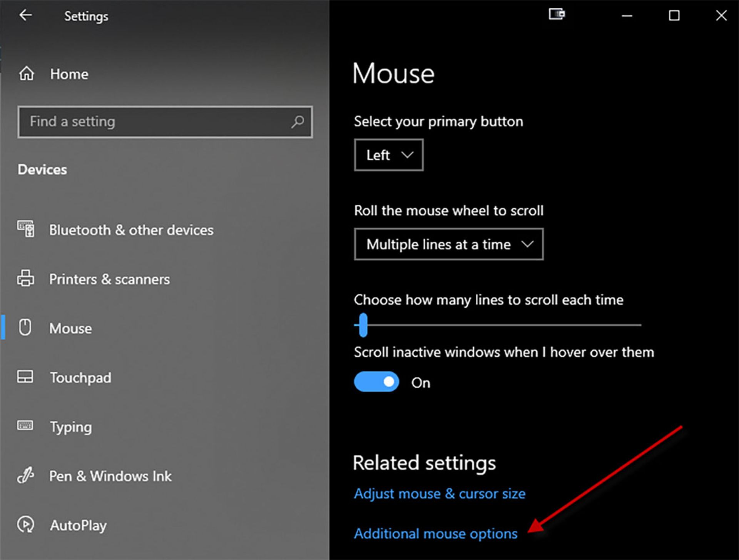Expand the Multiple lines at a time dropdown
This screenshot has height=560, width=739.
tap(448, 244)
